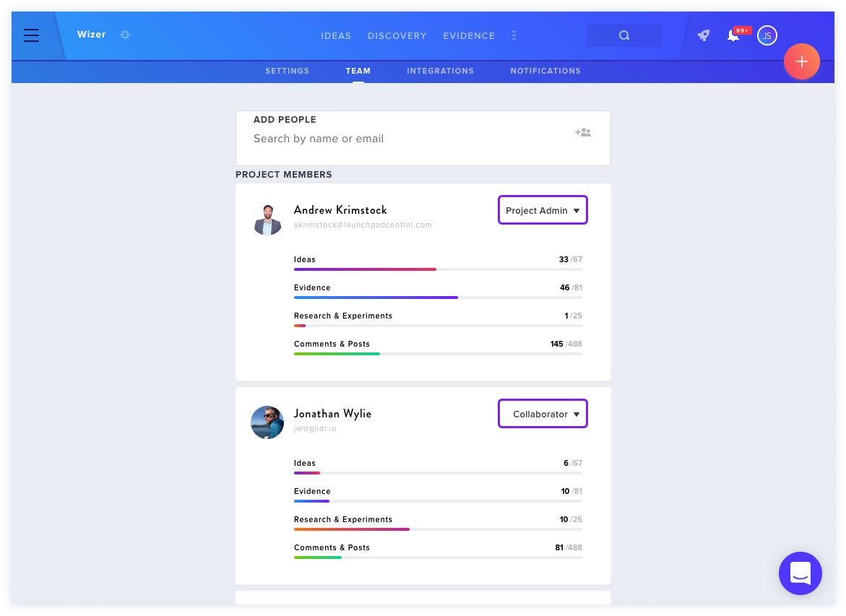Image resolution: width=846 pixels, height=616 pixels.
Task: Click the jw@glidr.io email
Action: [x=315, y=429]
